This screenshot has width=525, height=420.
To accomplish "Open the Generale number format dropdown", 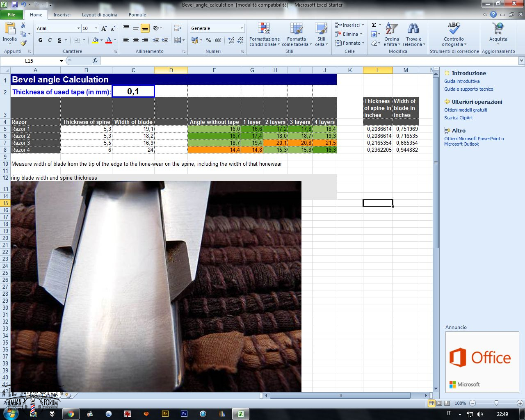I will click(x=242, y=28).
